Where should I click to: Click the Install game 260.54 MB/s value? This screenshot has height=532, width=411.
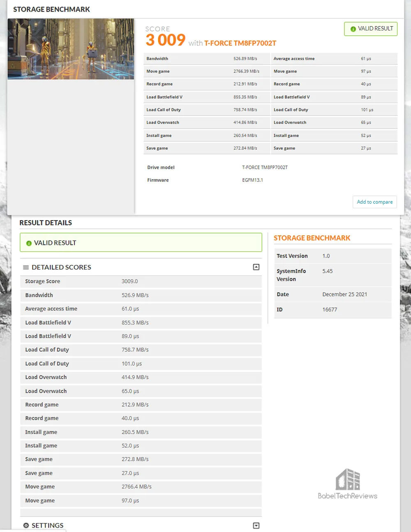(245, 136)
